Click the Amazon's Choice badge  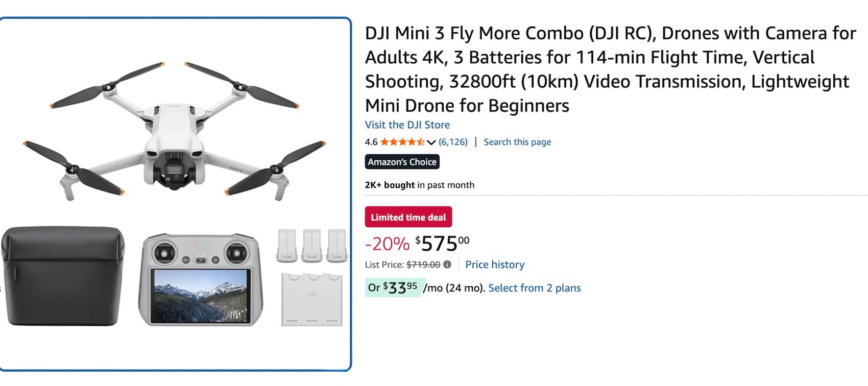[x=403, y=161]
